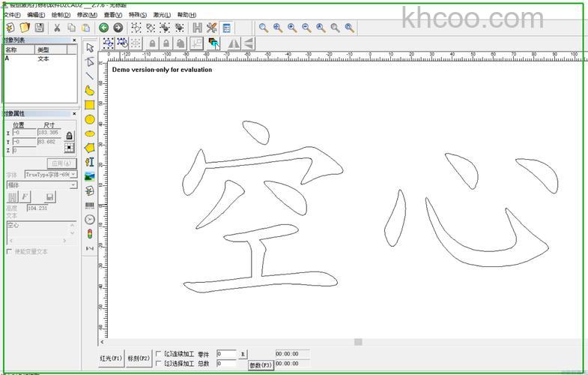Click the green undo arrow icon

pyautogui.click(x=104, y=28)
